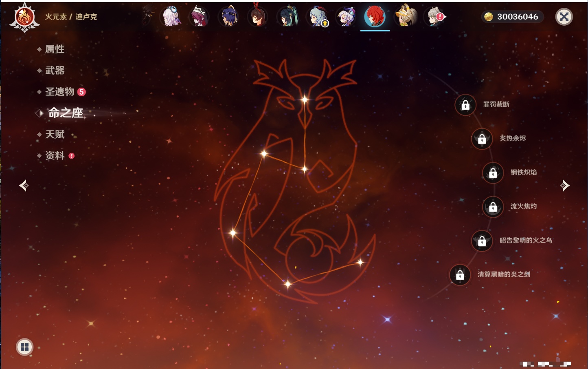Select the Rosaria avatar with silver crown
Image resolution: width=588 pixels, height=369 pixels.
200,17
